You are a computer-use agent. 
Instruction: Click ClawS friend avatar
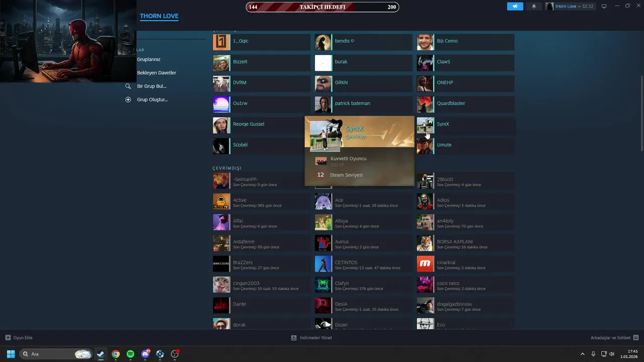425,62
